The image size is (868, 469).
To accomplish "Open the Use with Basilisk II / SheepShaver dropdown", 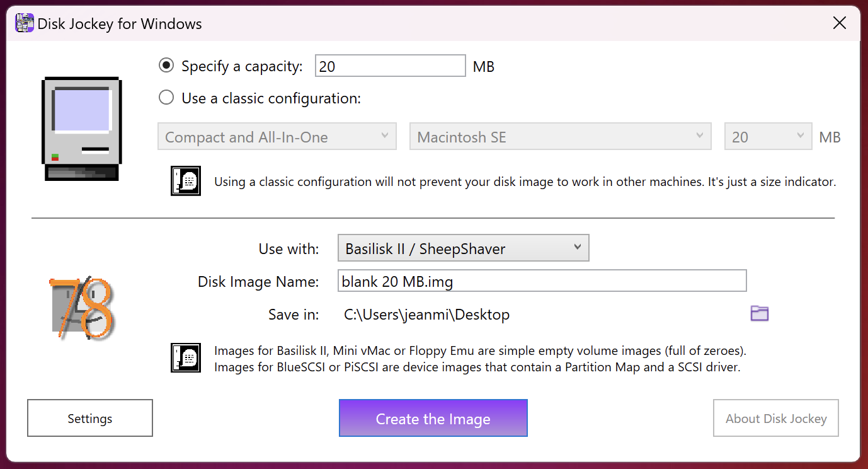I will [x=464, y=248].
